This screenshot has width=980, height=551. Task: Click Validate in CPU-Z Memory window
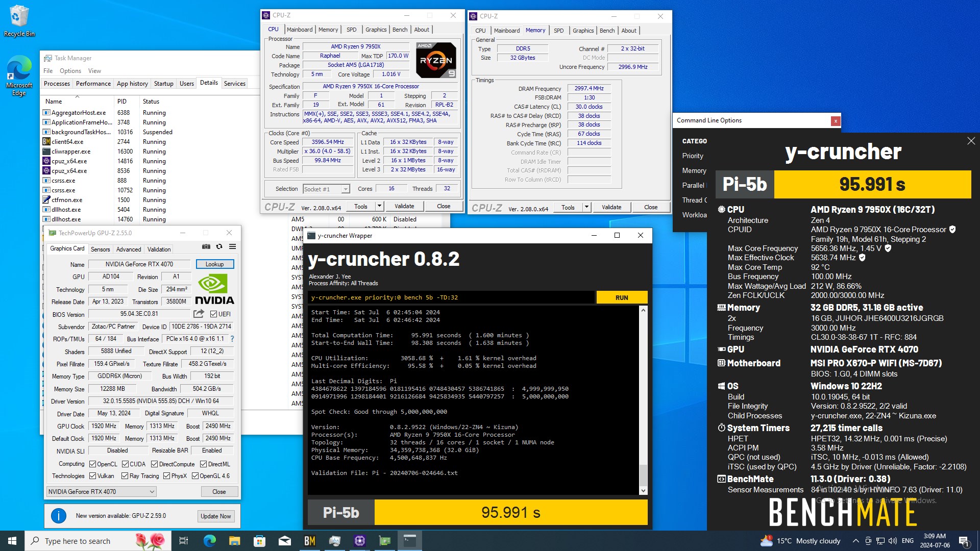click(x=611, y=207)
